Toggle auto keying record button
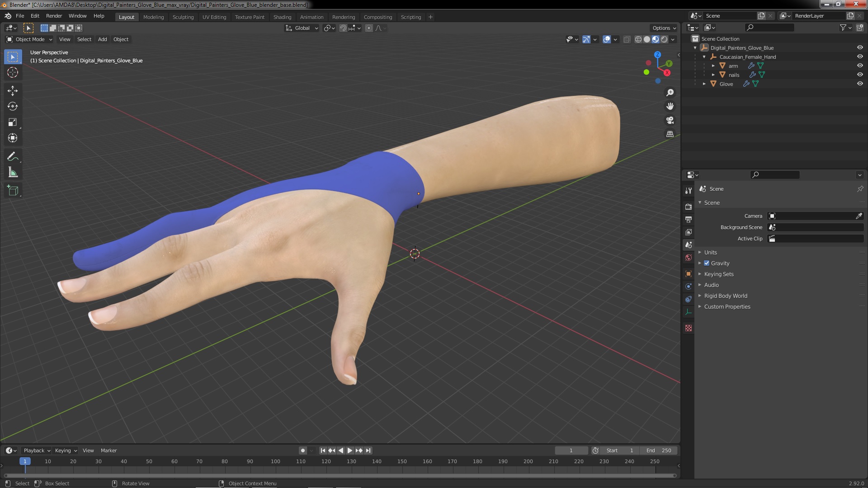 tap(303, 450)
